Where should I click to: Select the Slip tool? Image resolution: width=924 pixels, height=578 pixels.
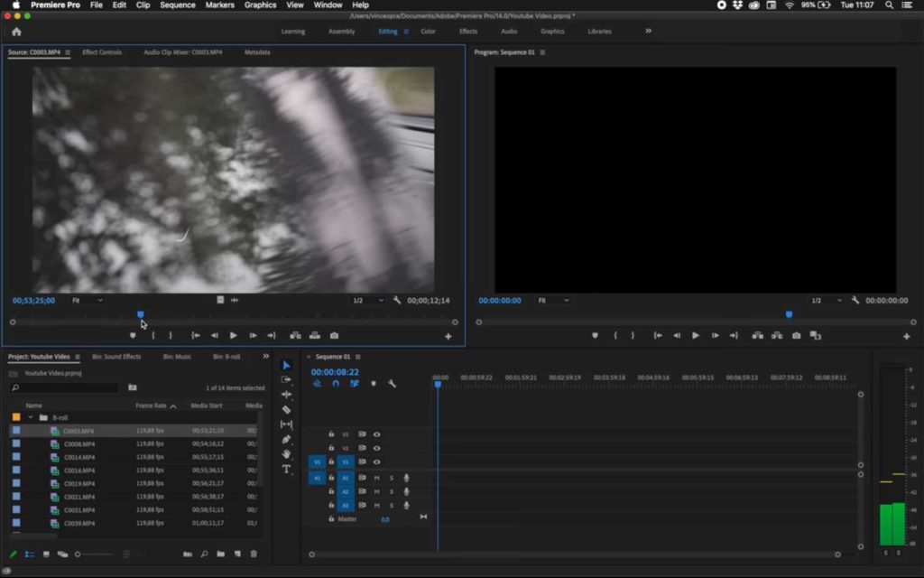point(286,424)
